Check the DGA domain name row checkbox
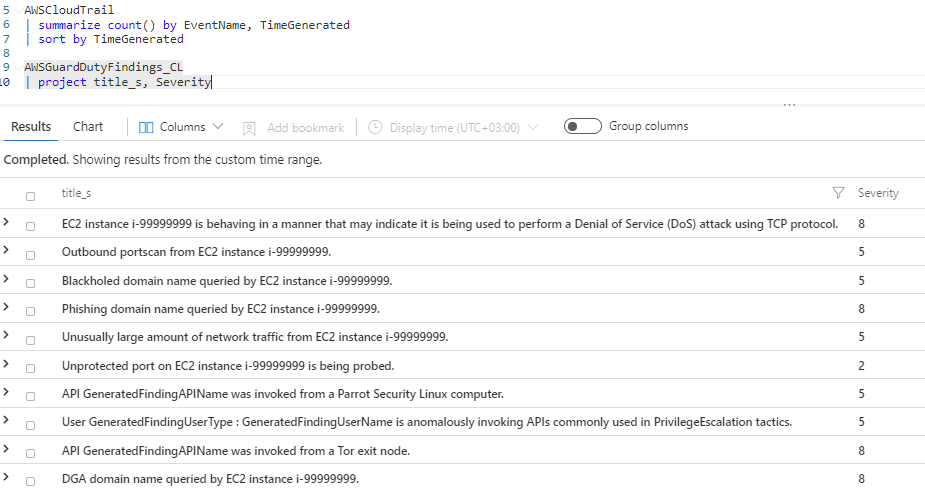925x490 pixels. tap(30, 481)
